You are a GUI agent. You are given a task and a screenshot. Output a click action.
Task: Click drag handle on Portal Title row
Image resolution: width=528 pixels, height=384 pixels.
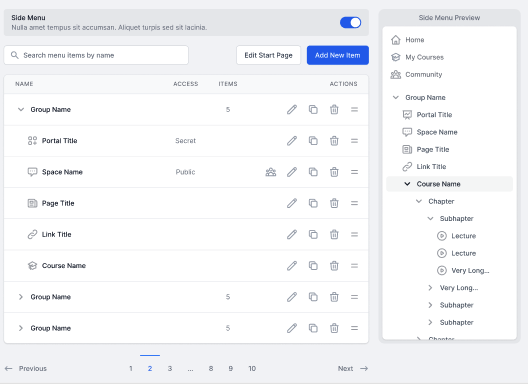[354, 141]
